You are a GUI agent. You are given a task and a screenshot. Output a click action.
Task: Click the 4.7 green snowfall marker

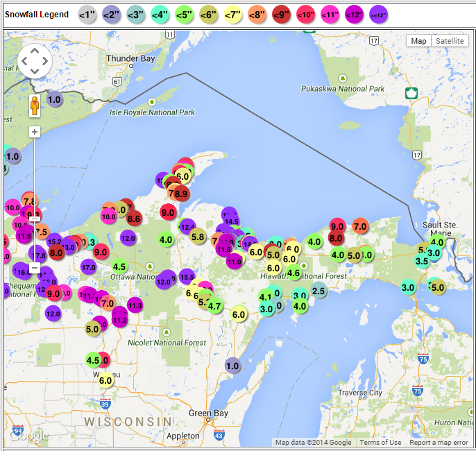pyautogui.click(x=214, y=306)
